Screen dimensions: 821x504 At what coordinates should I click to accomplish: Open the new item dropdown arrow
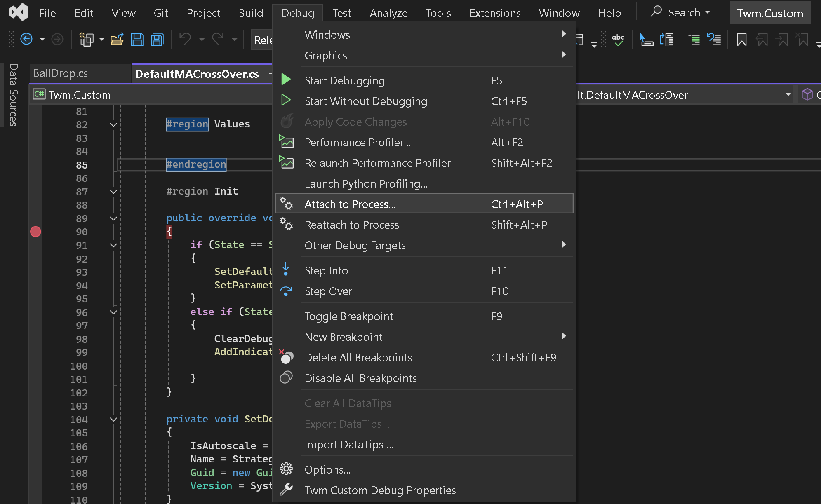pyautogui.click(x=101, y=40)
